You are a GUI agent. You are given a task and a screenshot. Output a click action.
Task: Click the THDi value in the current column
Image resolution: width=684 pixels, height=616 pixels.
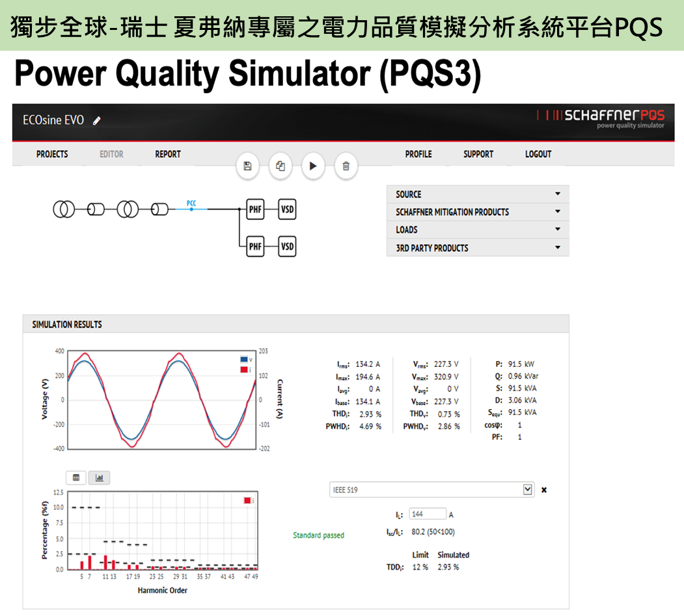tap(370, 414)
